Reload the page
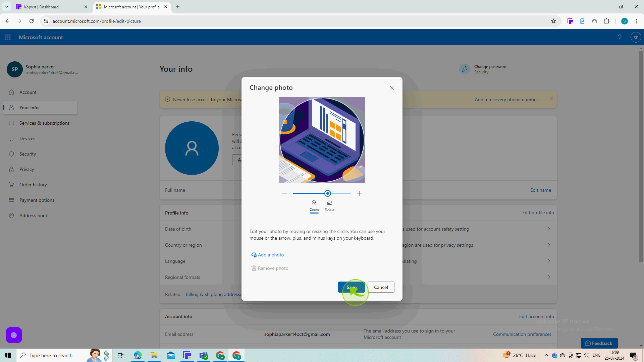Viewport: 644px width, 362px height. pyautogui.click(x=32, y=21)
